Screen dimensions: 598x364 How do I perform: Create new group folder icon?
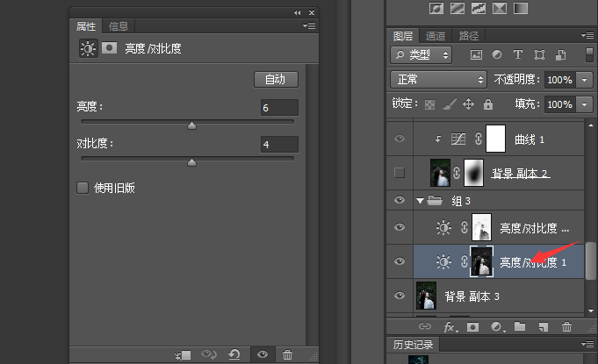click(x=520, y=326)
